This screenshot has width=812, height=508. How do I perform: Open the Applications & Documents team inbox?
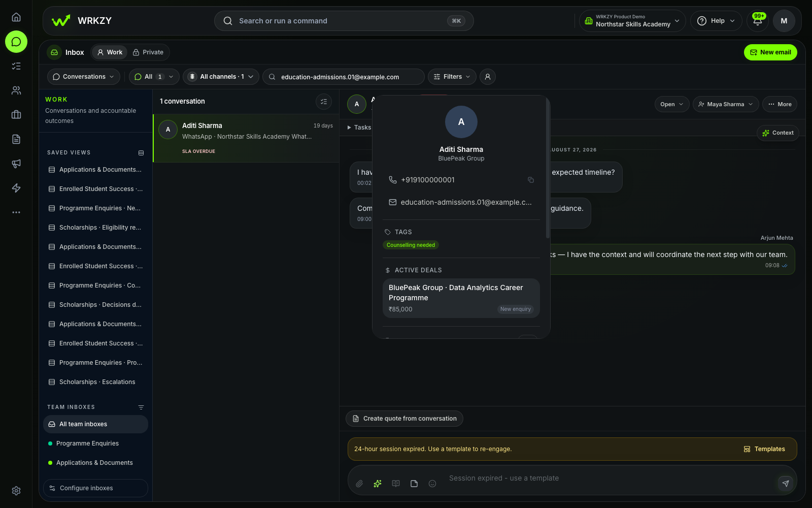click(x=95, y=463)
